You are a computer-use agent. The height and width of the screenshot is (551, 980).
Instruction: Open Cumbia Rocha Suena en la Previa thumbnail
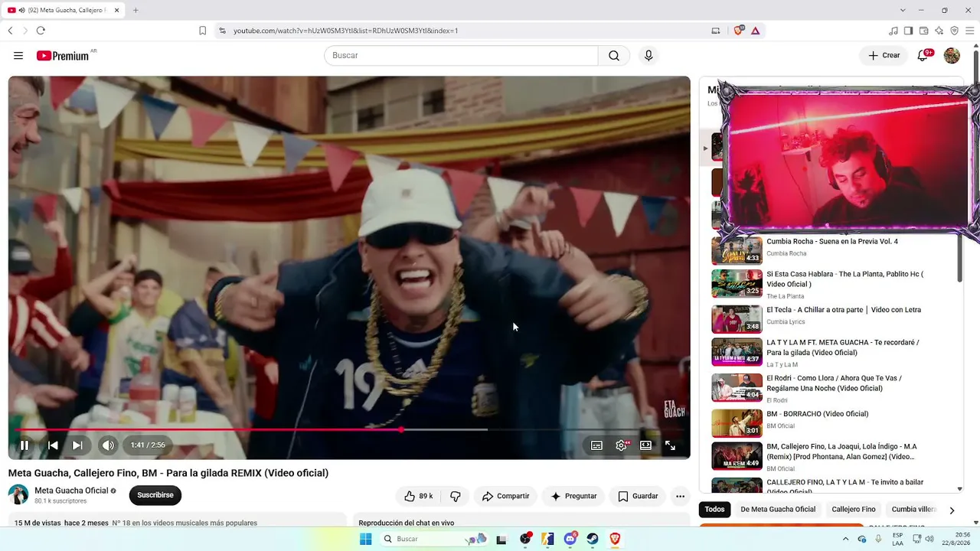pos(737,249)
